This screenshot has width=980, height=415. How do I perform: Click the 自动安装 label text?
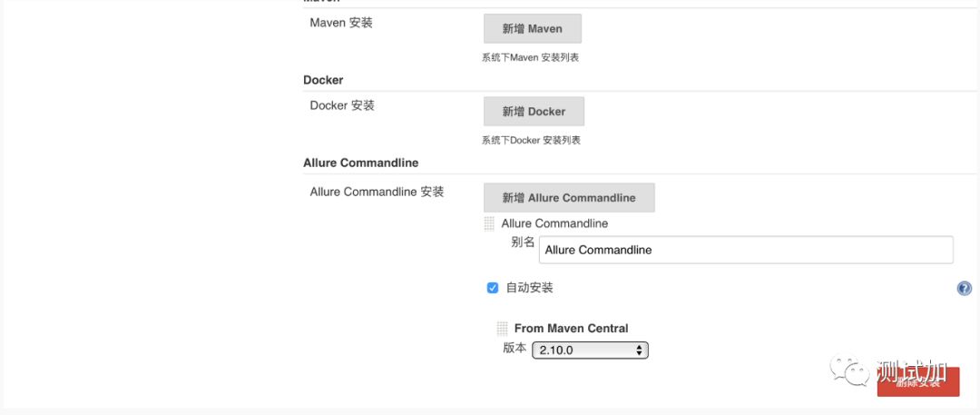[x=529, y=288]
